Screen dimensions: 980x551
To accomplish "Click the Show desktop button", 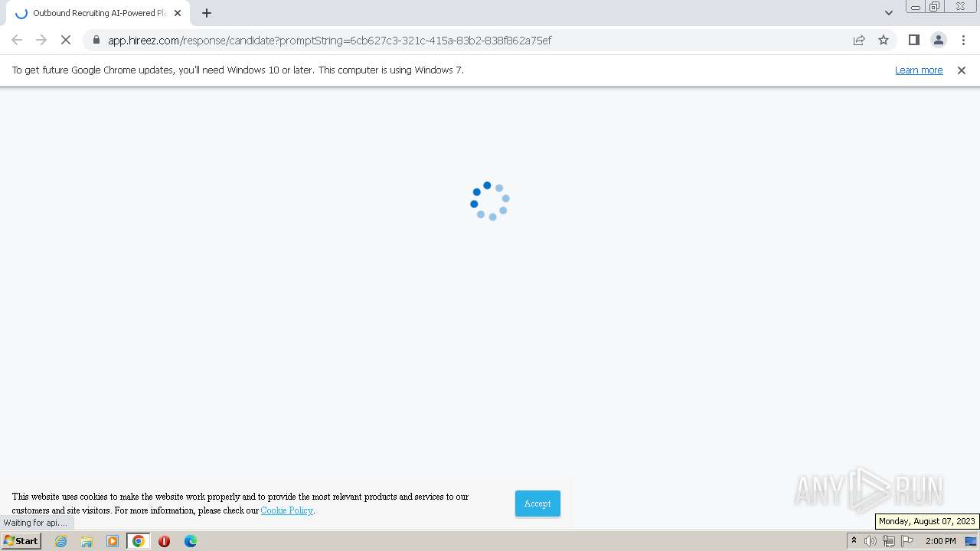I will click(972, 541).
